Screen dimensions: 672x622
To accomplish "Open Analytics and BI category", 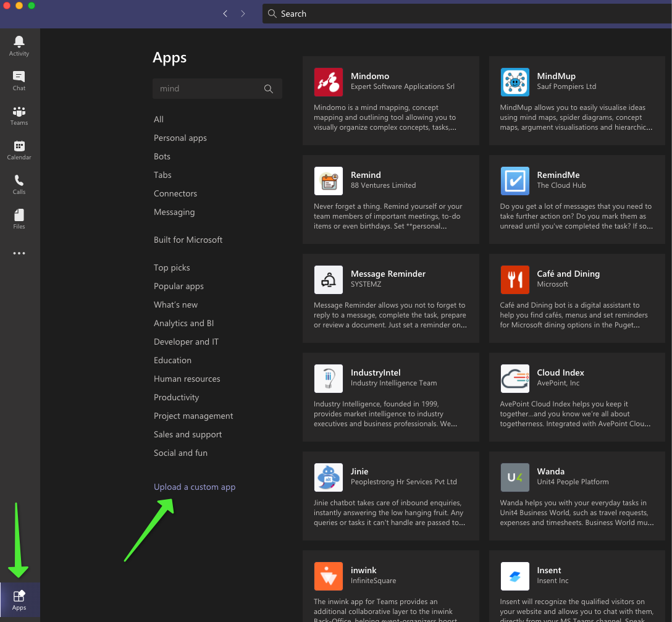I will click(x=183, y=323).
